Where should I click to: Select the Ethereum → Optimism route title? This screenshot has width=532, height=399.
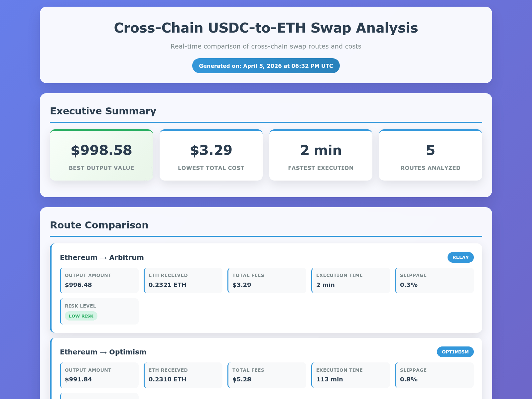pyautogui.click(x=103, y=352)
